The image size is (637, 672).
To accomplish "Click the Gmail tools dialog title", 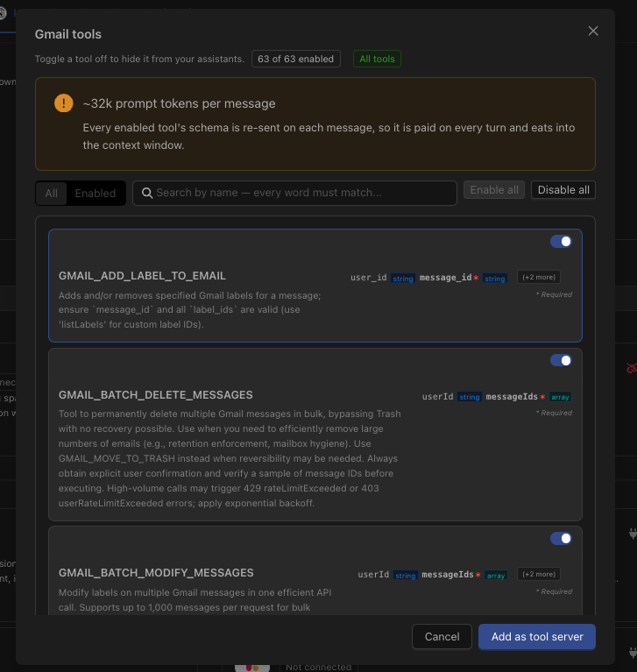I will [x=68, y=34].
